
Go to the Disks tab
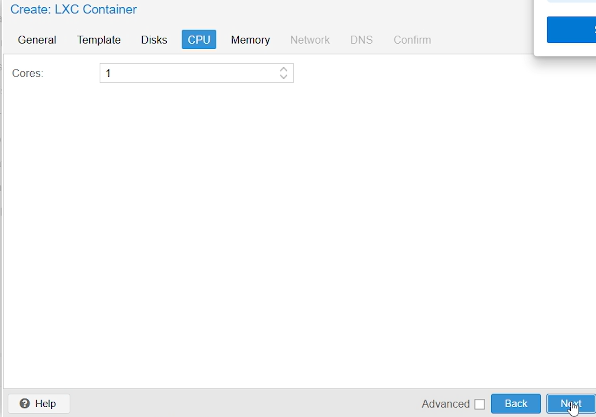pyautogui.click(x=154, y=40)
